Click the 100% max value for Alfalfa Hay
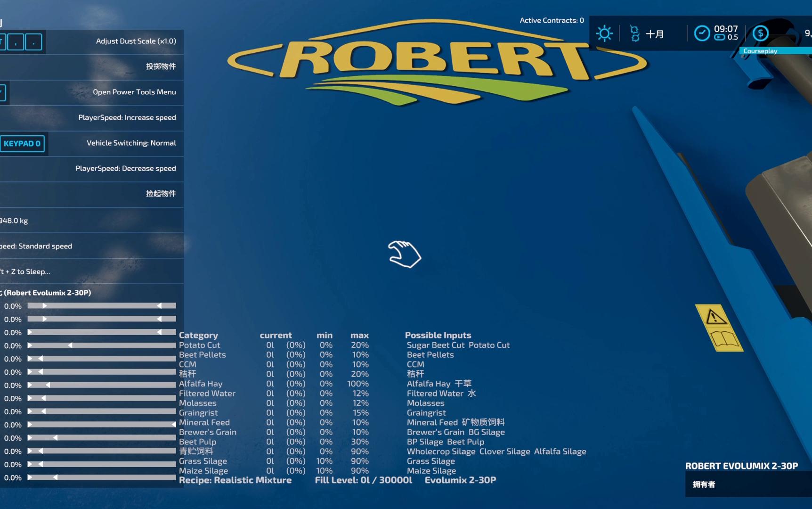 (x=358, y=384)
